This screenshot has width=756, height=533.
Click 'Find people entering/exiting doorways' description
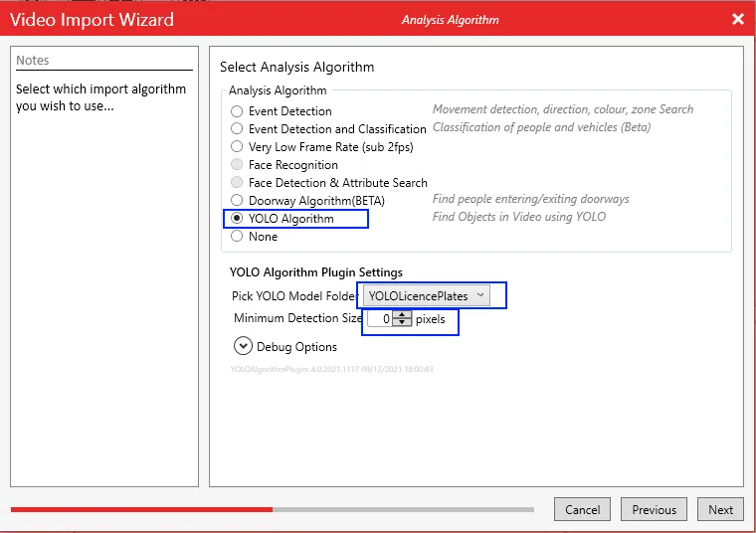click(531, 199)
